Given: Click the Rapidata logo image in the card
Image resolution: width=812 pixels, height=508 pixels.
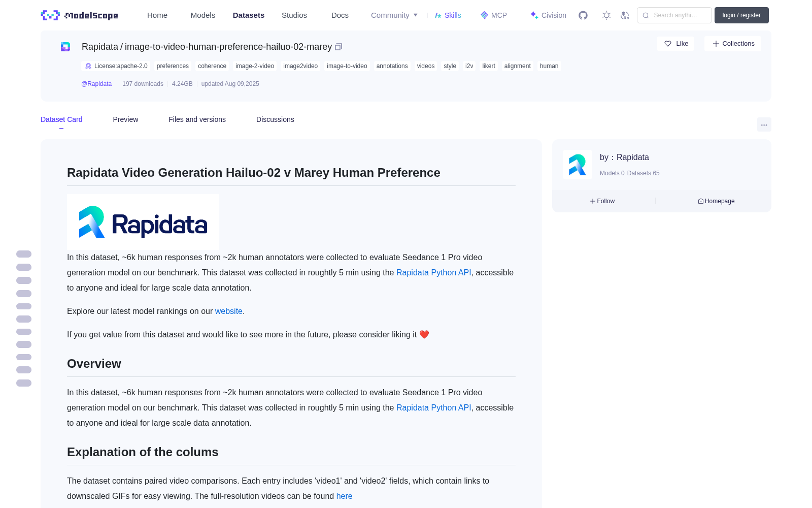Looking at the screenshot, I should (143, 221).
